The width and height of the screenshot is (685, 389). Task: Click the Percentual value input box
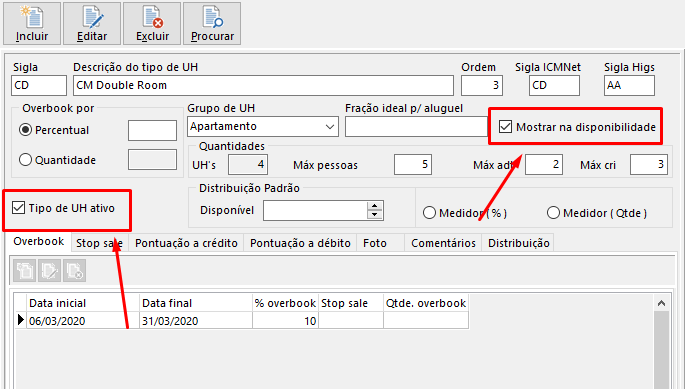point(152,130)
